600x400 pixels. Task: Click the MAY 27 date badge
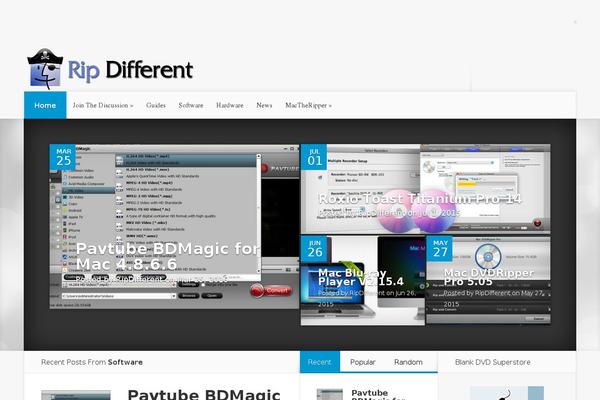(x=440, y=248)
